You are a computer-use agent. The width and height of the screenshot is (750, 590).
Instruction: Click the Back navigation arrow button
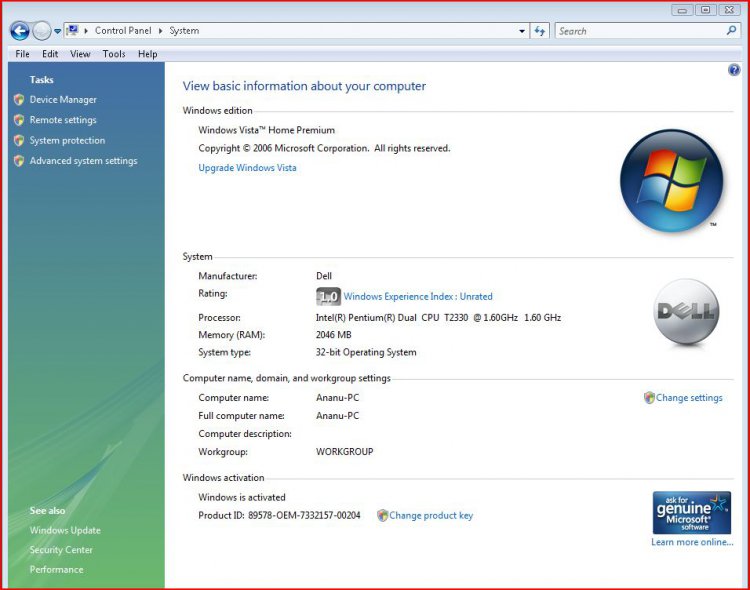coord(20,32)
